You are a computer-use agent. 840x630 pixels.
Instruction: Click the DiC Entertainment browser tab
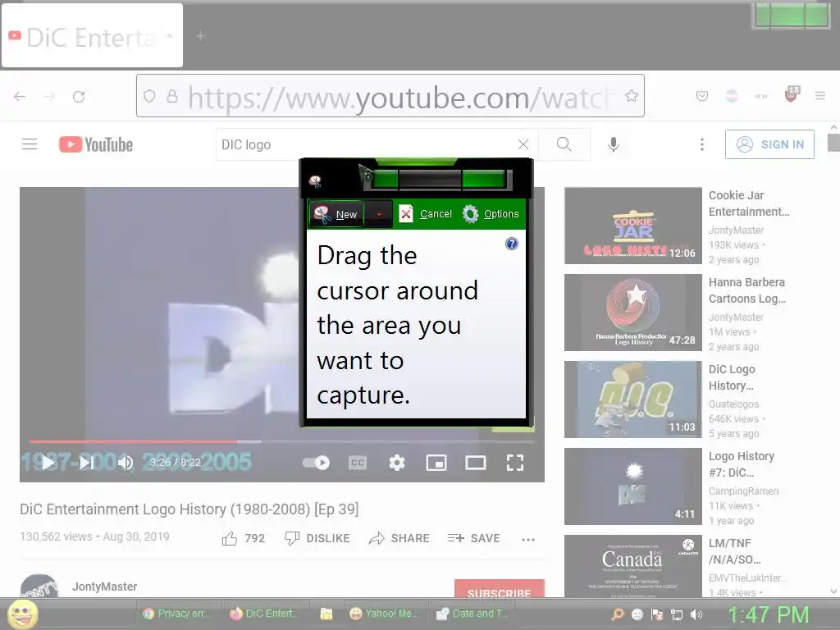pyautogui.click(x=92, y=36)
